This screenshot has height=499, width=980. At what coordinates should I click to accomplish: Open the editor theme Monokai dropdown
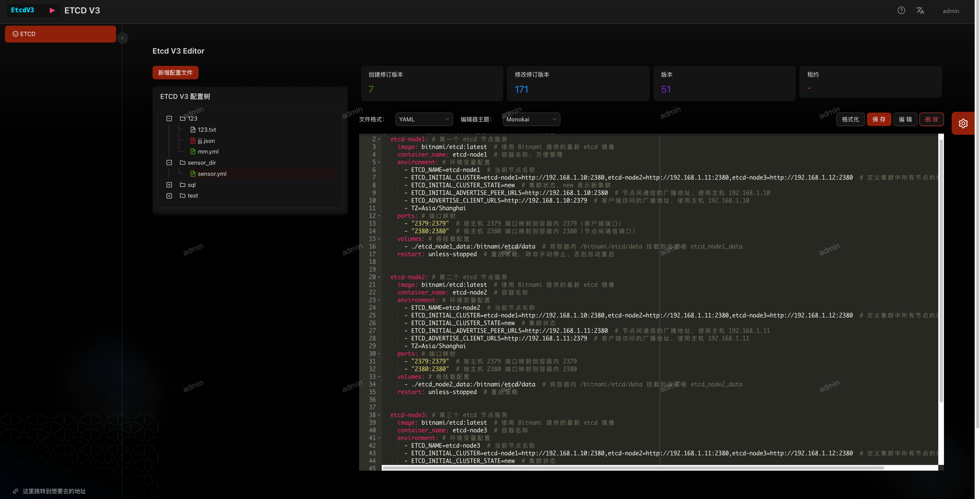click(531, 119)
